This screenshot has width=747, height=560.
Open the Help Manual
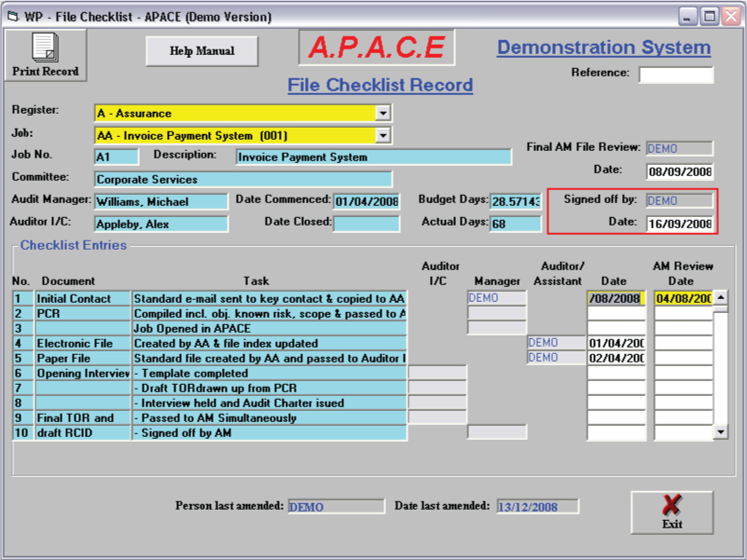pos(202,51)
